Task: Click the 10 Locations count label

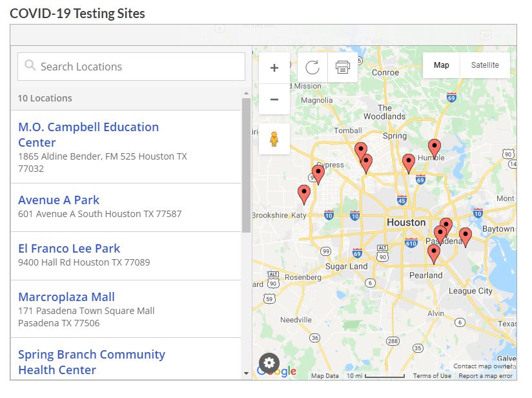Action: (x=45, y=98)
